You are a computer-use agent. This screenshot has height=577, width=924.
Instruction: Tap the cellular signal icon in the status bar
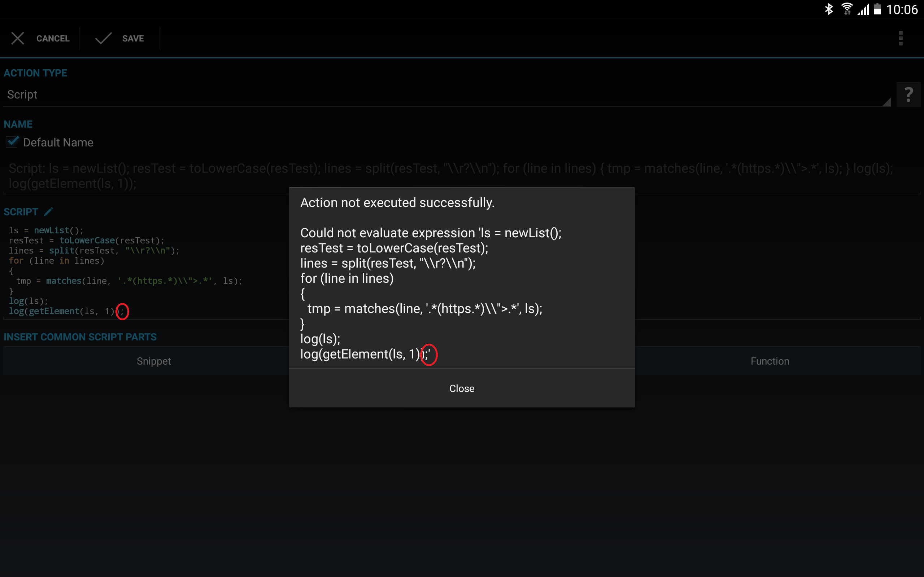click(x=864, y=9)
